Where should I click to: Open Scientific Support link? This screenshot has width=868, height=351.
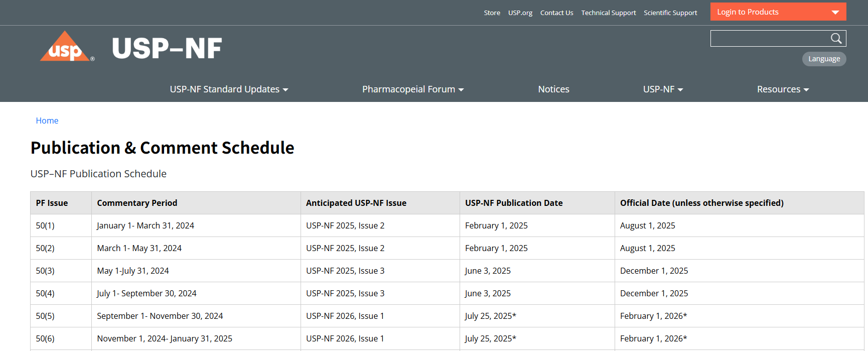(x=670, y=13)
